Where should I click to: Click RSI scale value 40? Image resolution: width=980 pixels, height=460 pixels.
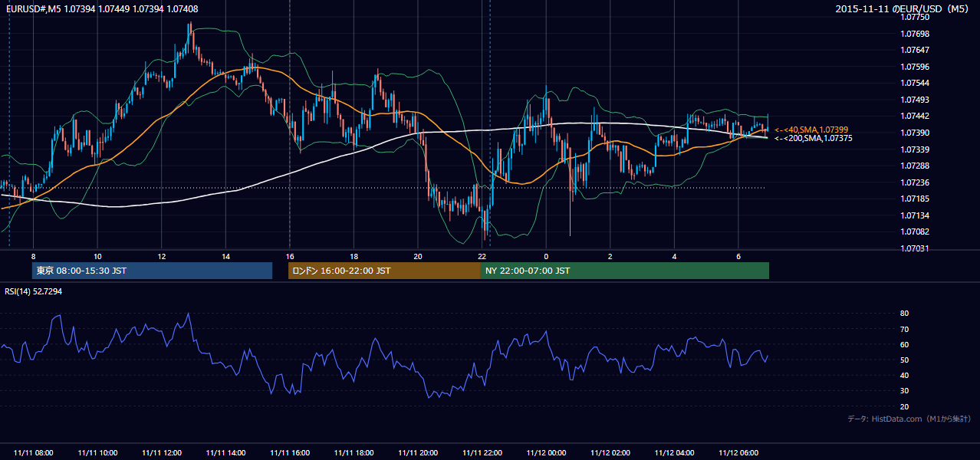click(905, 375)
